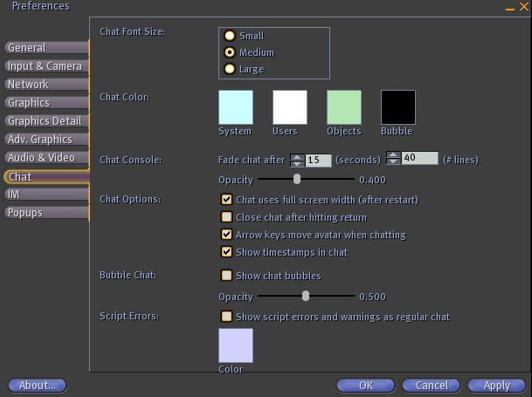
Task: Pick the Objects chat color swatch
Action: click(x=343, y=107)
